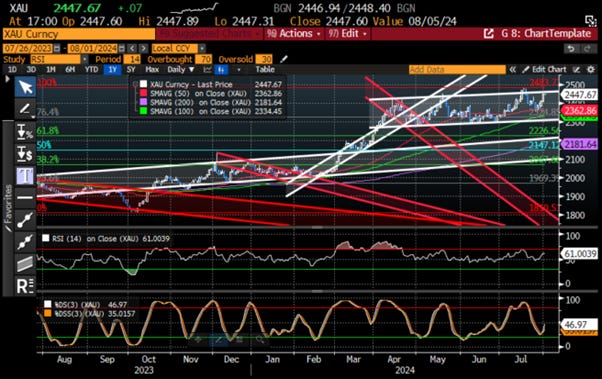Screen dimensions: 602x379
Task: Select the two-point trend line tool
Action: [25, 220]
